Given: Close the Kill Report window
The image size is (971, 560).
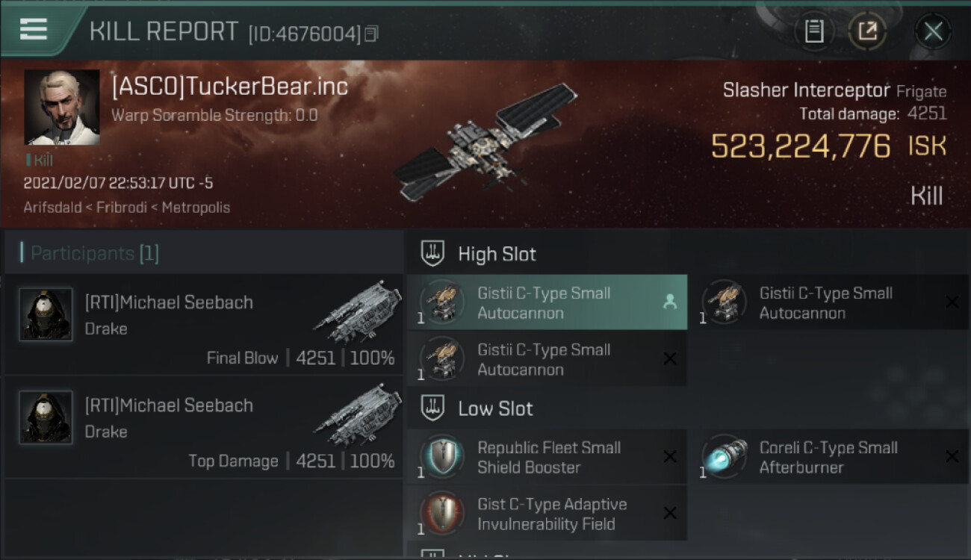Looking at the screenshot, I should tap(933, 31).
